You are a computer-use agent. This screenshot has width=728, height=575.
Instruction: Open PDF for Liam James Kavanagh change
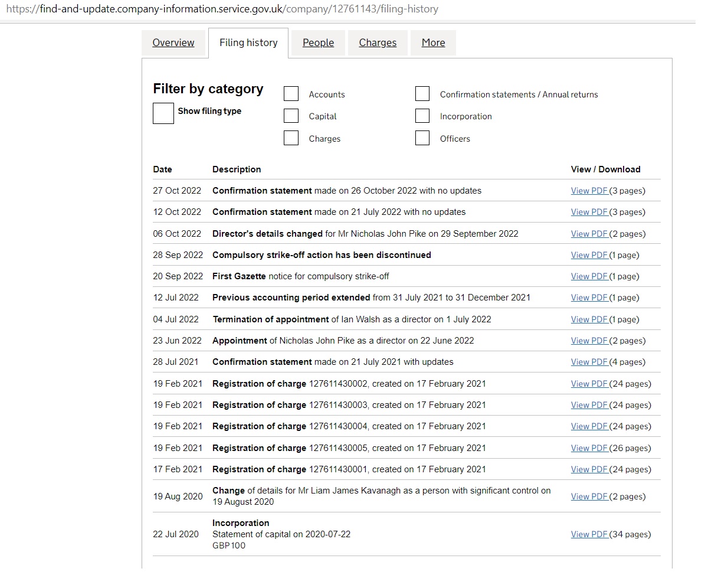[589, 496]
